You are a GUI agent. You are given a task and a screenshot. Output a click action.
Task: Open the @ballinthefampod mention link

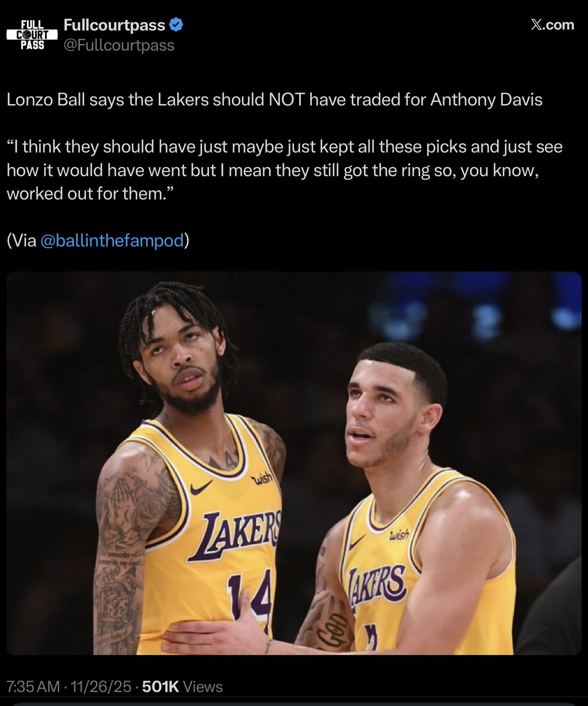click(113, 240)
